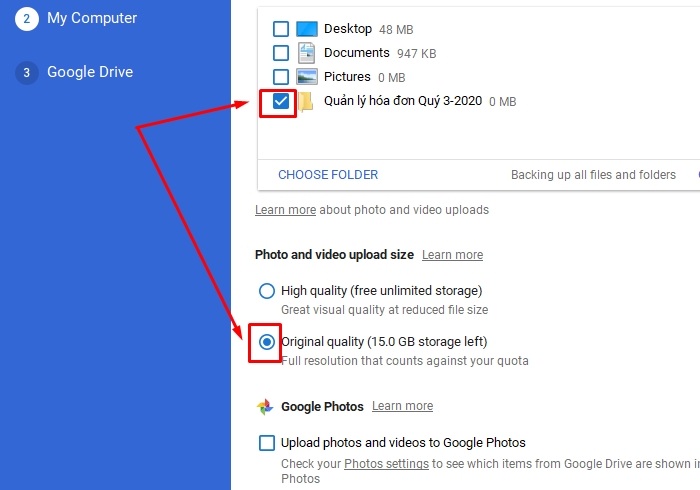The height and width of the screenshot is (490, 700).
Task: Click the CHOOSE FOLDER button
Action: [328, 174]
